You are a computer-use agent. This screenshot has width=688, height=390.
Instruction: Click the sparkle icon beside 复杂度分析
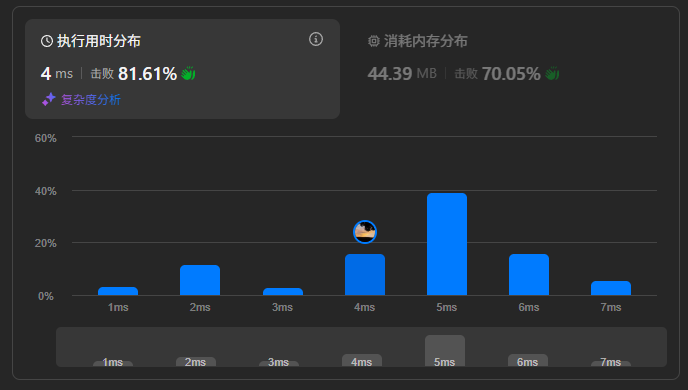pyautogui.click(x=49, y=99)
